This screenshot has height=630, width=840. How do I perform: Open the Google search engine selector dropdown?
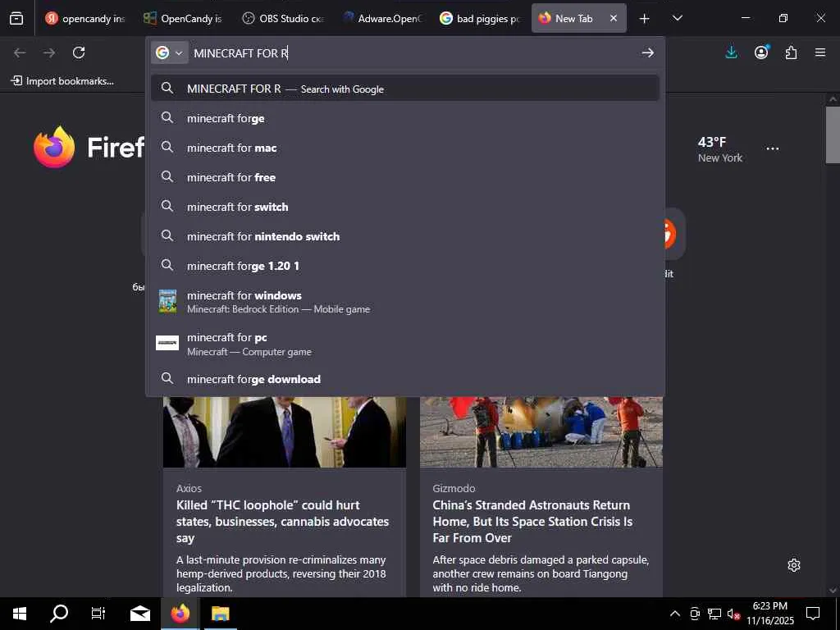[x=169, y=52]
